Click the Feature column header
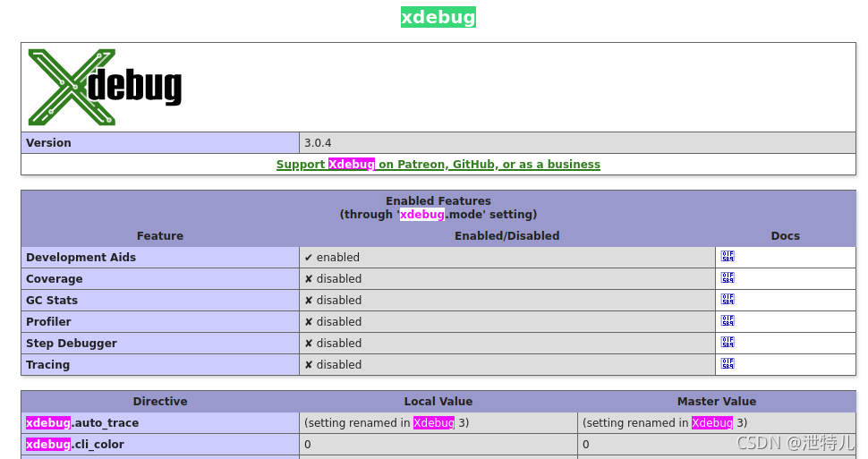The height and width of the screenshot is (459, 868). [160, 236]
